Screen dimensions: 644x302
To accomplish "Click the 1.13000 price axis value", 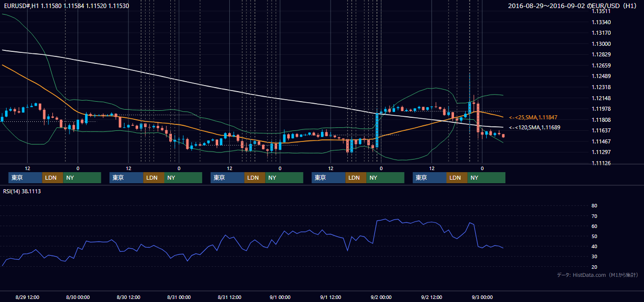I will point(601,44).
